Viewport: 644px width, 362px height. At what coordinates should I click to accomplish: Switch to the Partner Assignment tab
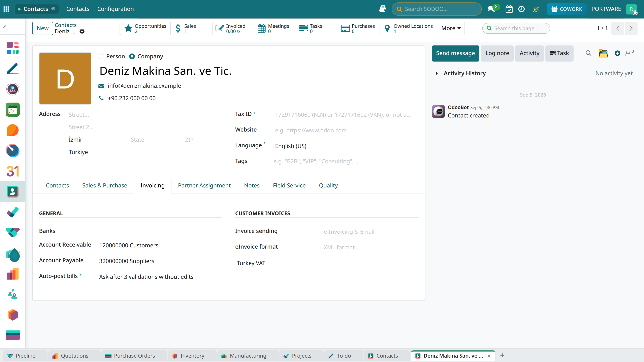(x=204, y=185)
